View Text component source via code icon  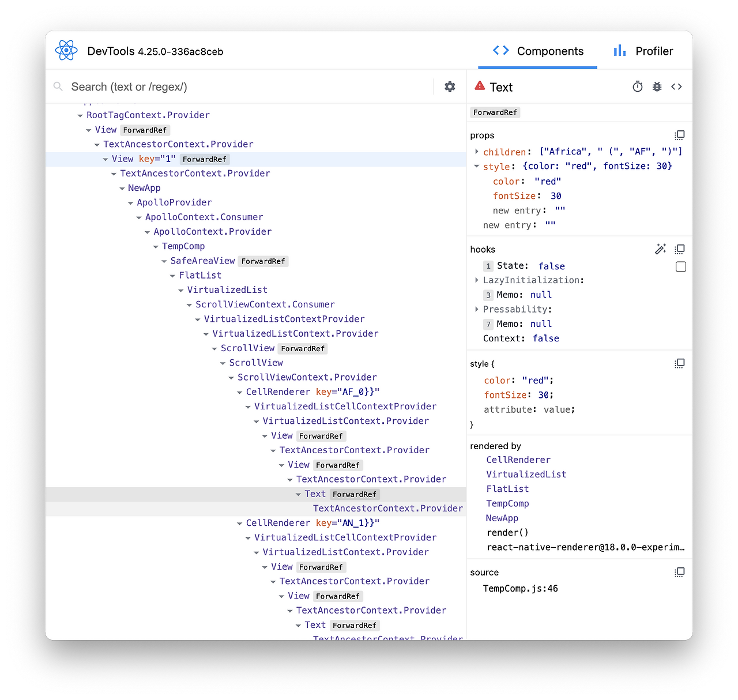(x=676, y=86)
